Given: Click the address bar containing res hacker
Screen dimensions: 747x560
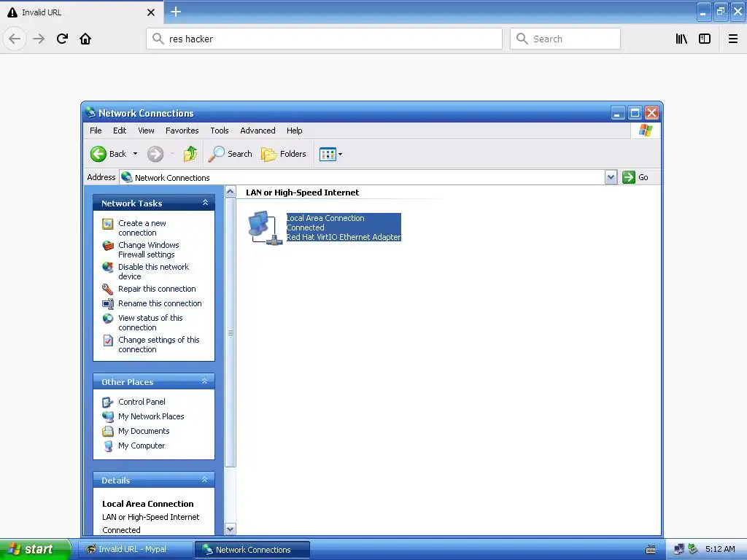Looking at the screenshot, I should tap(325, 39).
